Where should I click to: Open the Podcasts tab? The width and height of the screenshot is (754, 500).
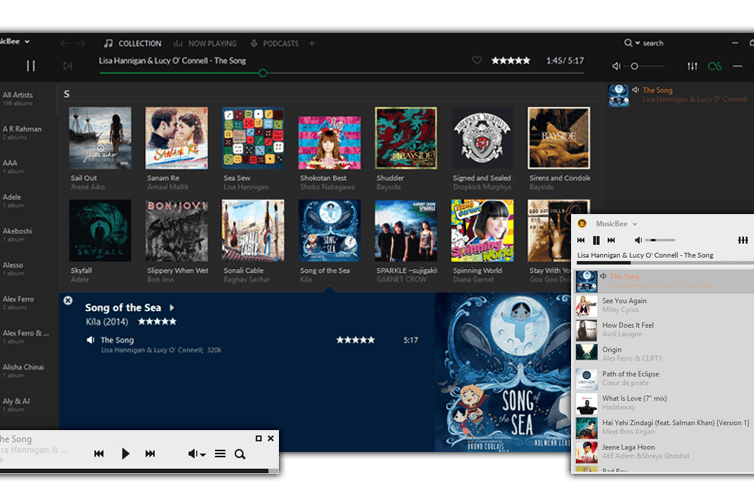tap(275, 43)
